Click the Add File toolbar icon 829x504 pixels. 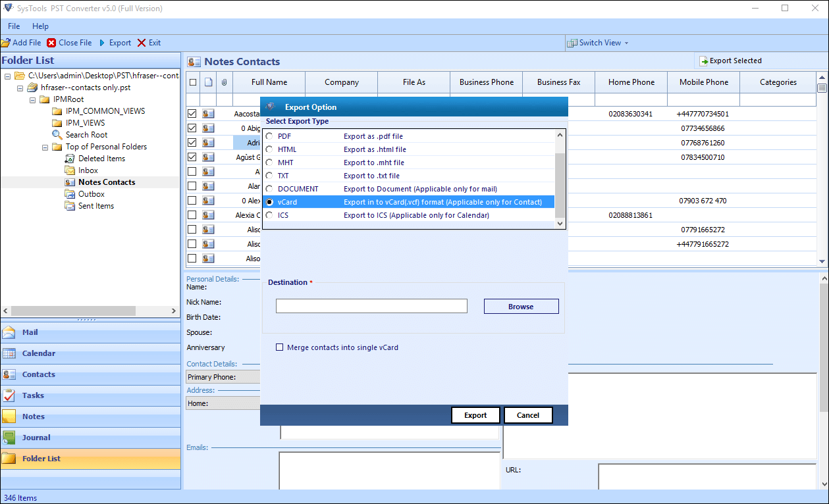(6, 42)
